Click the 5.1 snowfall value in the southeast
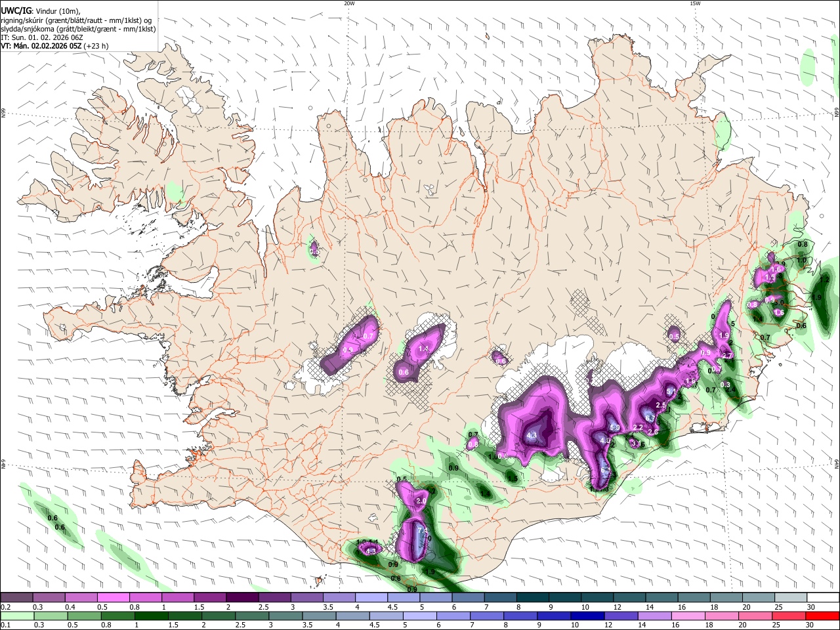Viewport: 840px width, 630px height. 671,392
